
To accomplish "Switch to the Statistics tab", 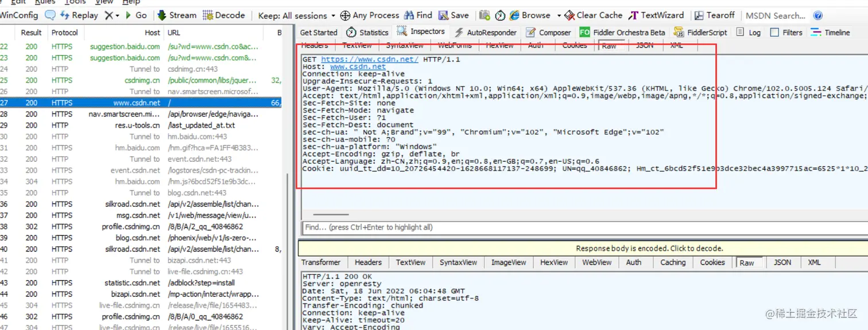I will 367,33.
